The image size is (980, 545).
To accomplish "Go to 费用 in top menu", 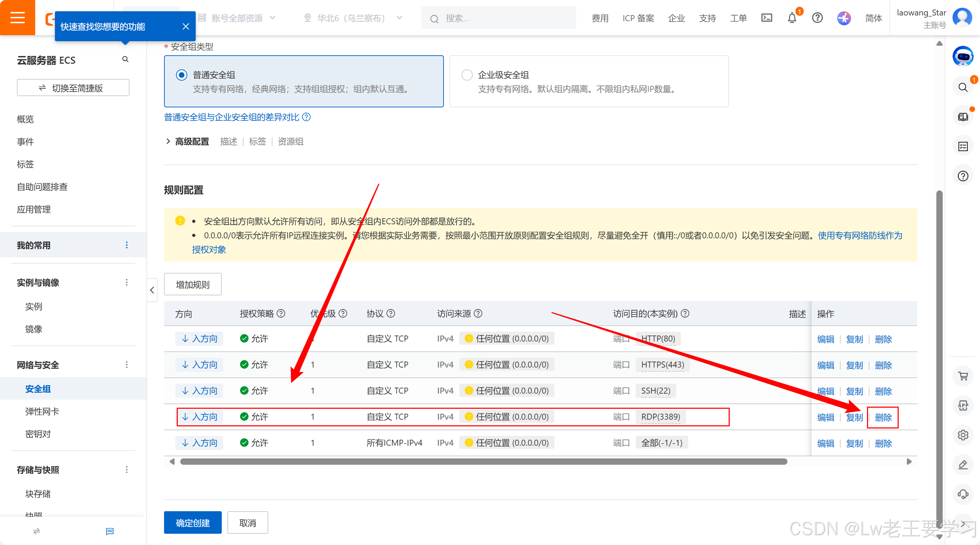I will [600, 18].
